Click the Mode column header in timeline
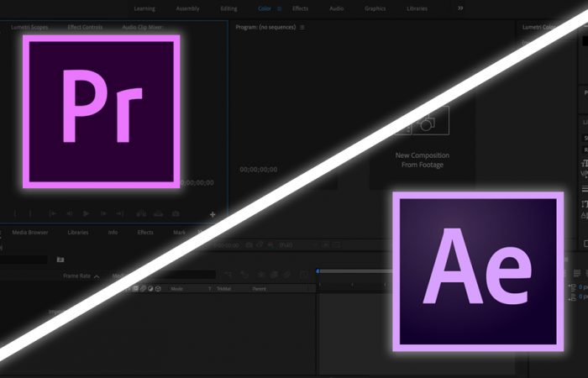This screenshot has height=378, width=588. pyautogui.click(x=176, y=289)
